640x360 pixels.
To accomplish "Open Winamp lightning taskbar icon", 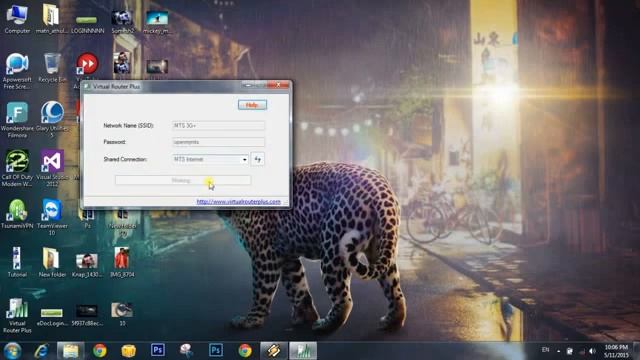I will 274,351.
